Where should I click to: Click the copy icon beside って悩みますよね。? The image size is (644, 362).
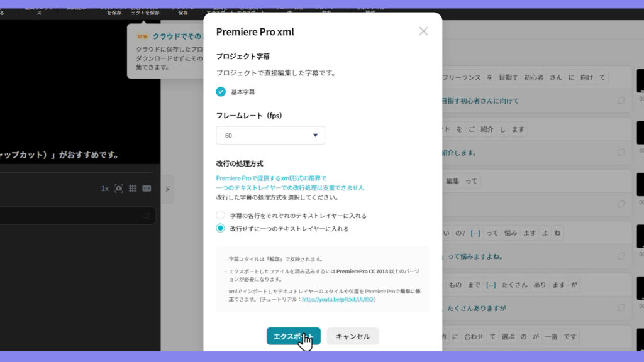[621, 256]
